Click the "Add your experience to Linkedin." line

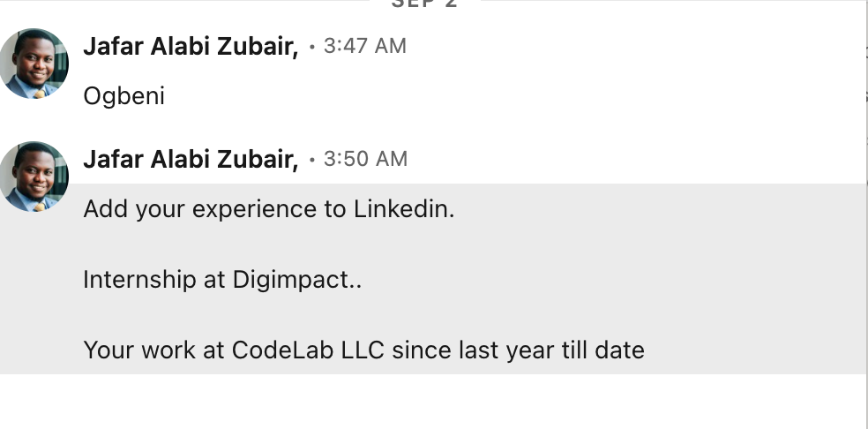click(268, 210)
